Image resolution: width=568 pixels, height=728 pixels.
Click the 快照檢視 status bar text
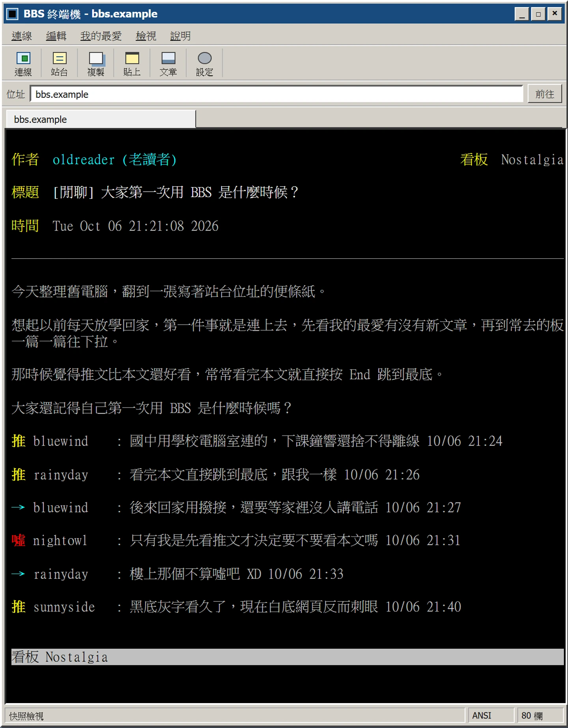click(x=26, y=716)
